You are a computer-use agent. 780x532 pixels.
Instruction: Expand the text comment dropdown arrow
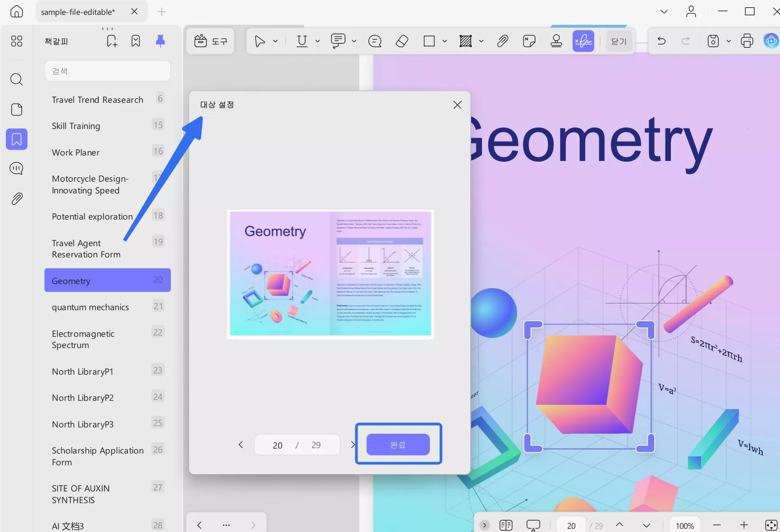pyautogui.click(x=354, y=41)
